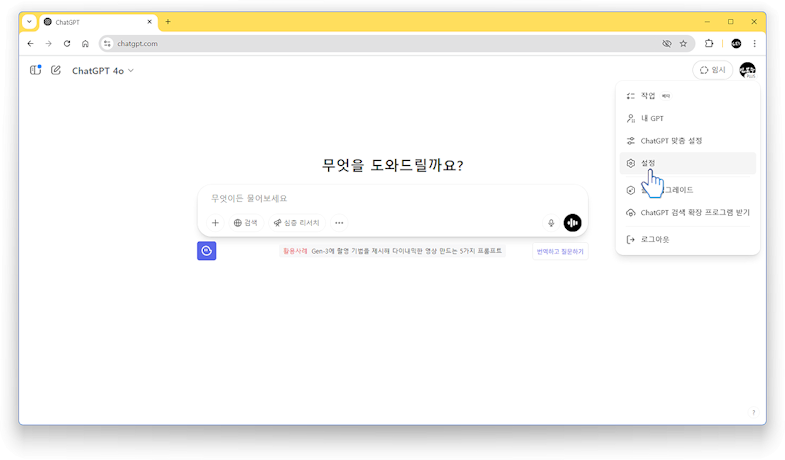Choose ChatGPT 맞춤 설정 menu item
Image resolution: width=785 pixels, height=460 pixels.
688,141
